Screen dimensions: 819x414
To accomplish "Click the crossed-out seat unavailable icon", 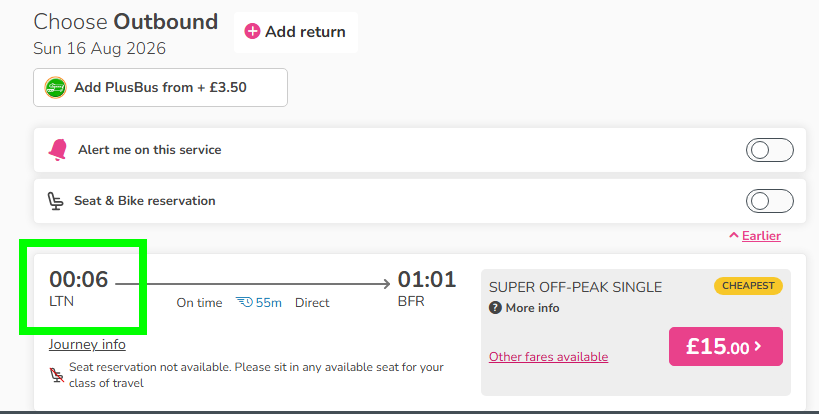I will [57, 375].
